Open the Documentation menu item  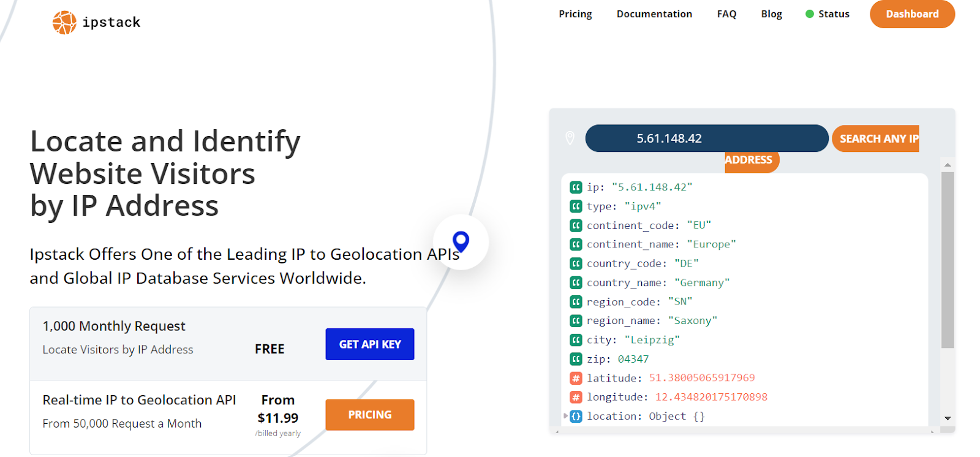point(654,14)
